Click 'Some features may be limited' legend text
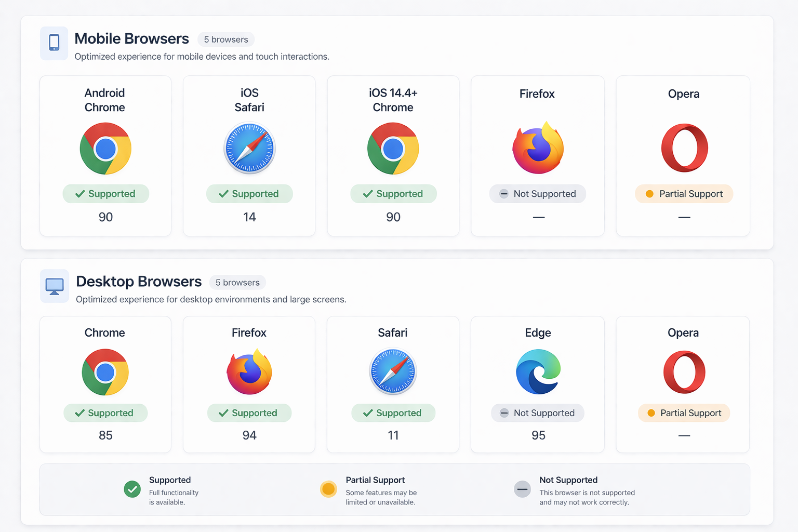Viewport: 798px width, 532px height. [x=381, y=497]
